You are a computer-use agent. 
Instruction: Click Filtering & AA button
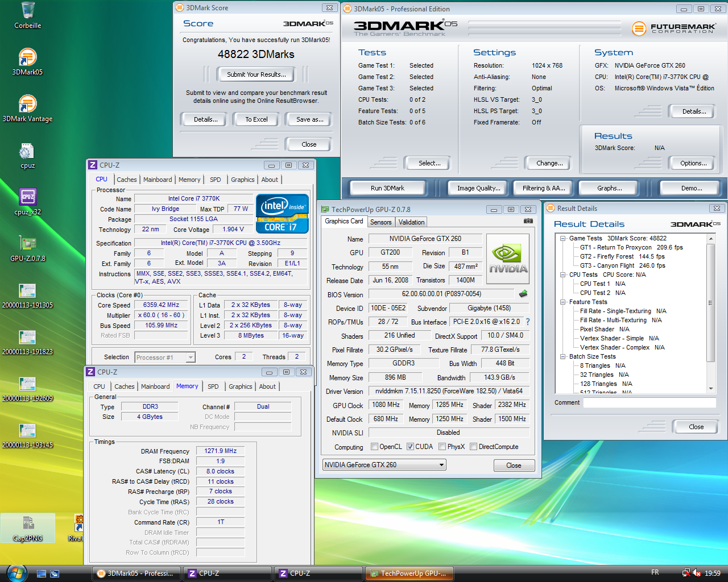[x=544, y=188]
